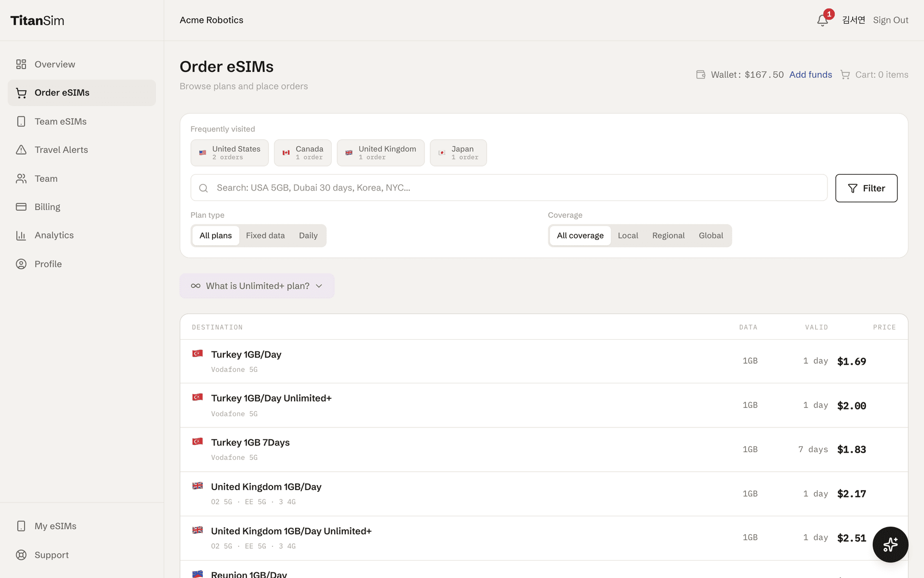The image size is (924, 578).
Task: Choose the United Kingdom frequently visited chip
Action: pyautogui.click(x=381, y=153)
